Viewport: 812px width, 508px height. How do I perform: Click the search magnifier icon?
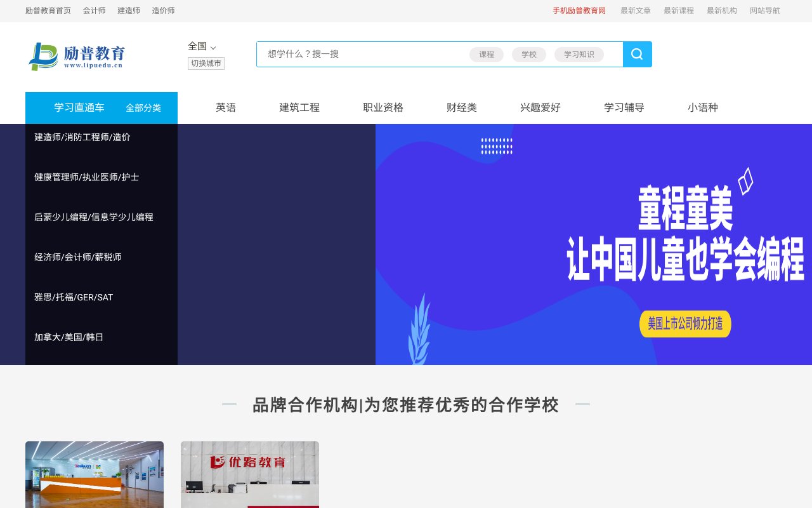637,54
